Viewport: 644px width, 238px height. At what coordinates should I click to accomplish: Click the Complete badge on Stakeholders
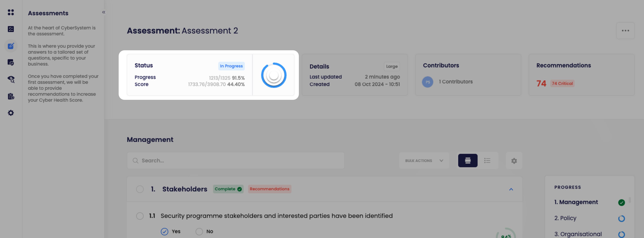(228, 189)
